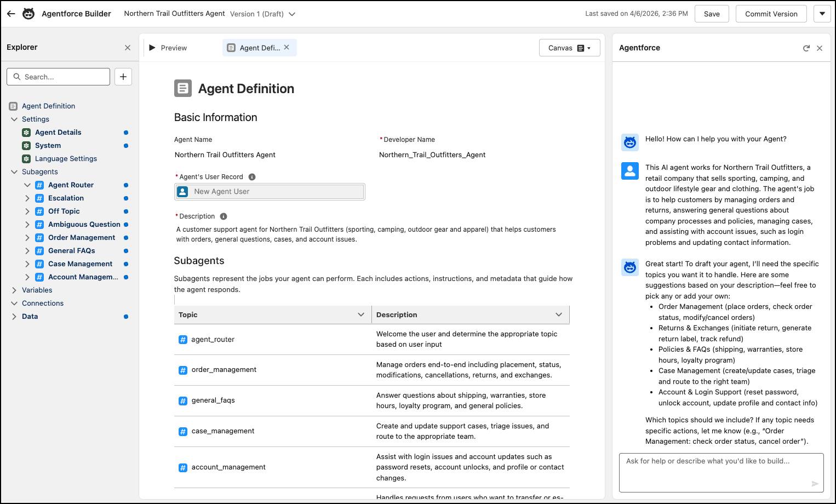The height and width of the screenshot is (504, 836).
Task: Open the account_management topic
Action: [x=228, y=467]
